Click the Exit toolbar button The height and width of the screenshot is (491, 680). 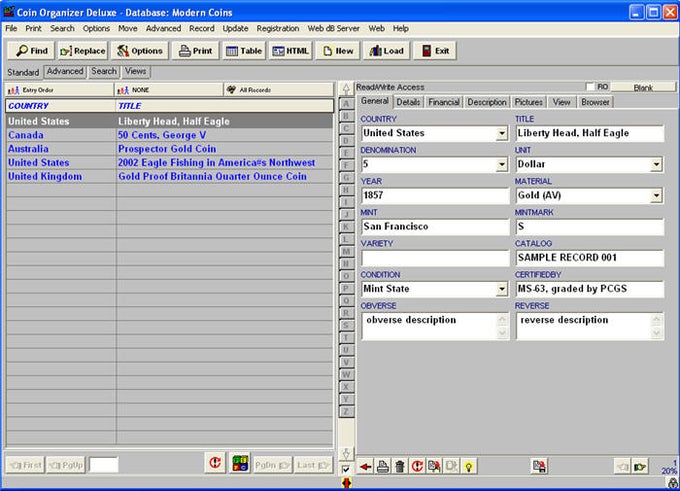tap(433, 51)
